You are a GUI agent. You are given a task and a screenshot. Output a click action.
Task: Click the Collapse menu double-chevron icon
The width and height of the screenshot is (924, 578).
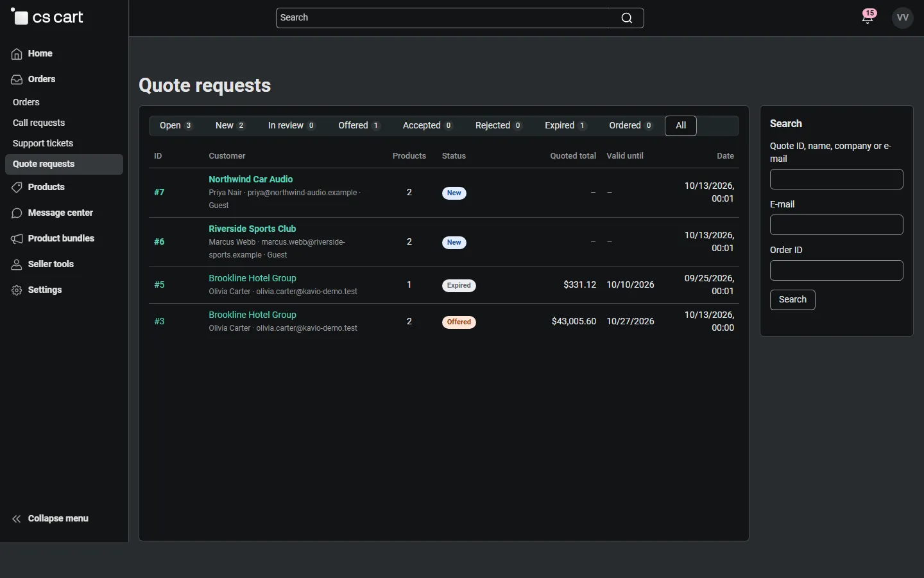(x=17, y=519)
